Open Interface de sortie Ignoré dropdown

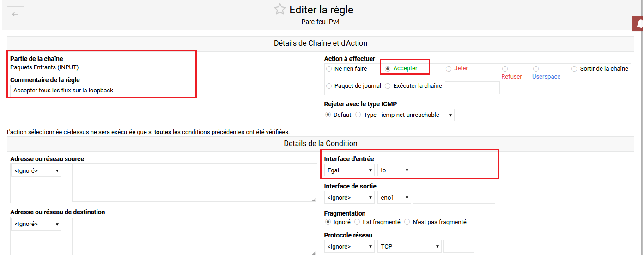(349, 198)
